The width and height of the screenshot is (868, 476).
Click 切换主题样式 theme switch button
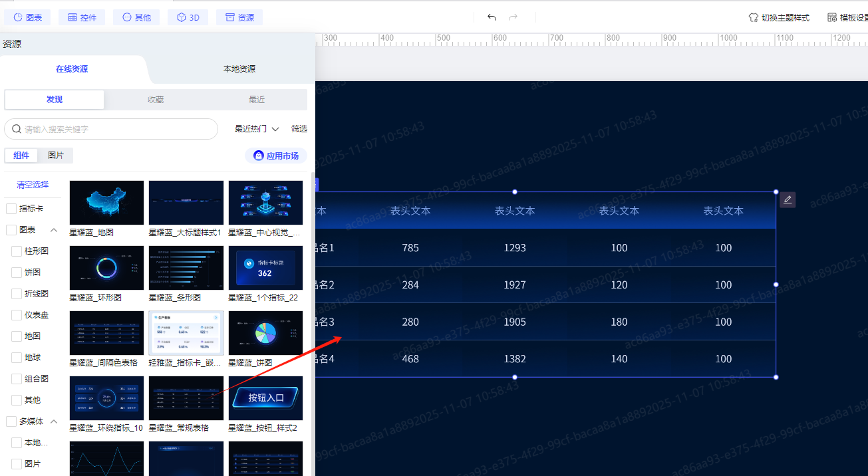tap(779, 17)
